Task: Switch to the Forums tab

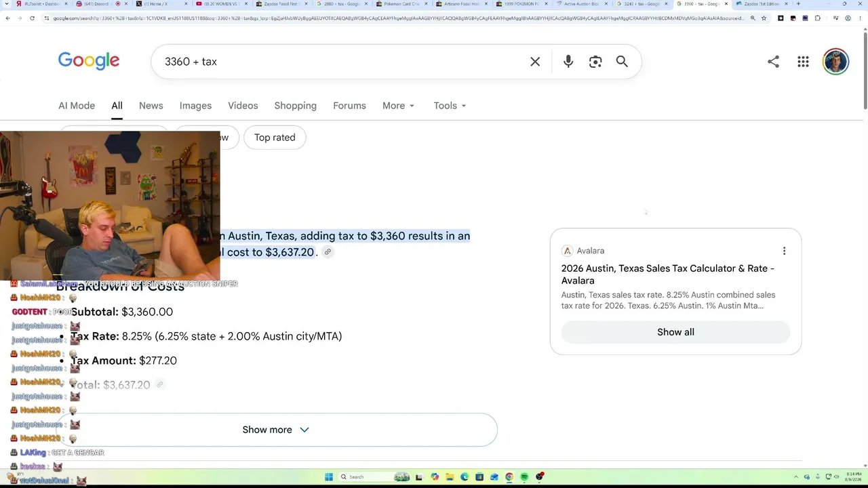Action: [349, 106]
